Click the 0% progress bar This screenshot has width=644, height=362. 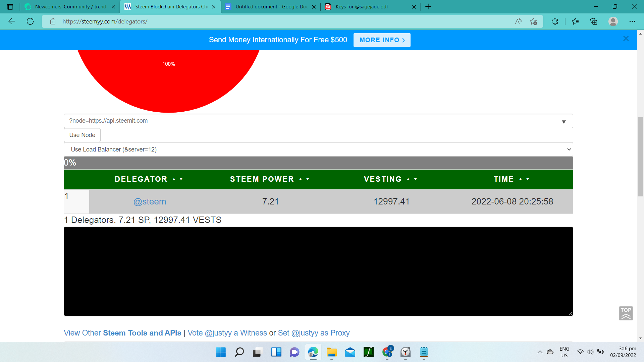(x=318, y=163)
